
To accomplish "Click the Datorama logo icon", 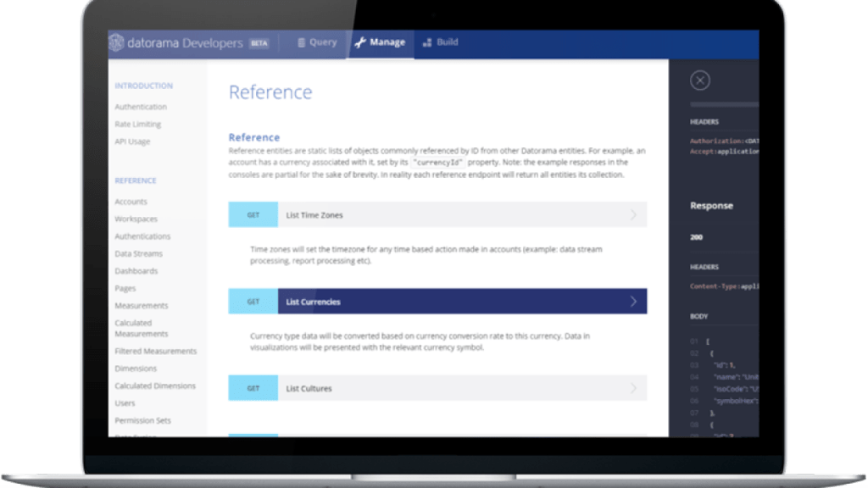I will [117, 42].
